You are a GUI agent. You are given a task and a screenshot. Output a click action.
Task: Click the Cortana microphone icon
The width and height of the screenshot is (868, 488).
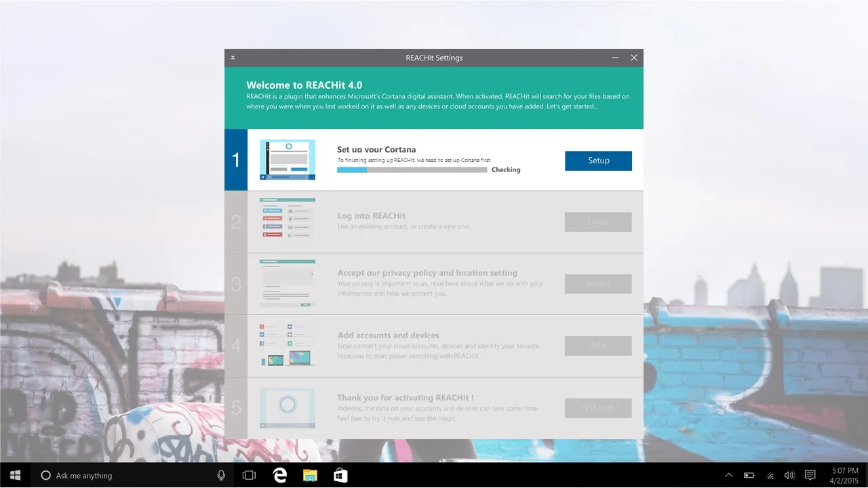coord(221,475)
